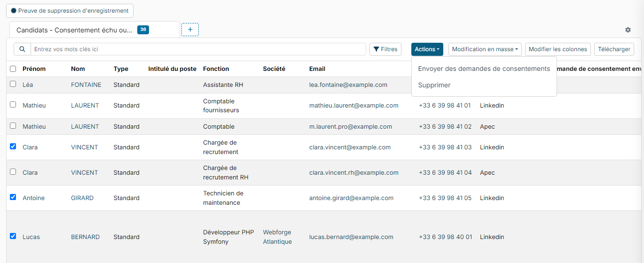The image size is (644, 263).
Task: Click lea.fontaine@example.com email
Action: (348, 85)
